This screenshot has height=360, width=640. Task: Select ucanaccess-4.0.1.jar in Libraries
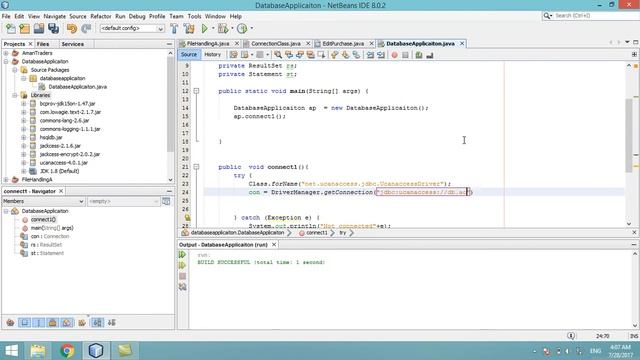(x=64, y=163)
